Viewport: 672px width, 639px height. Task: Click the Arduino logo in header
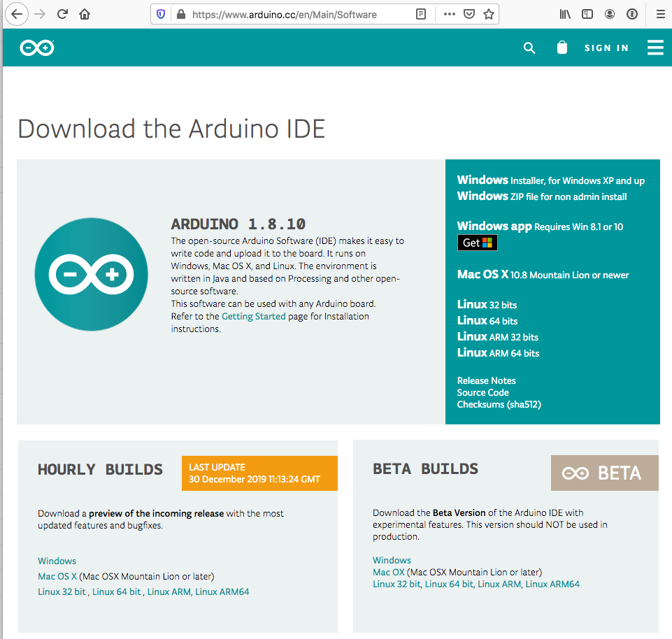[x=37, y=48]
